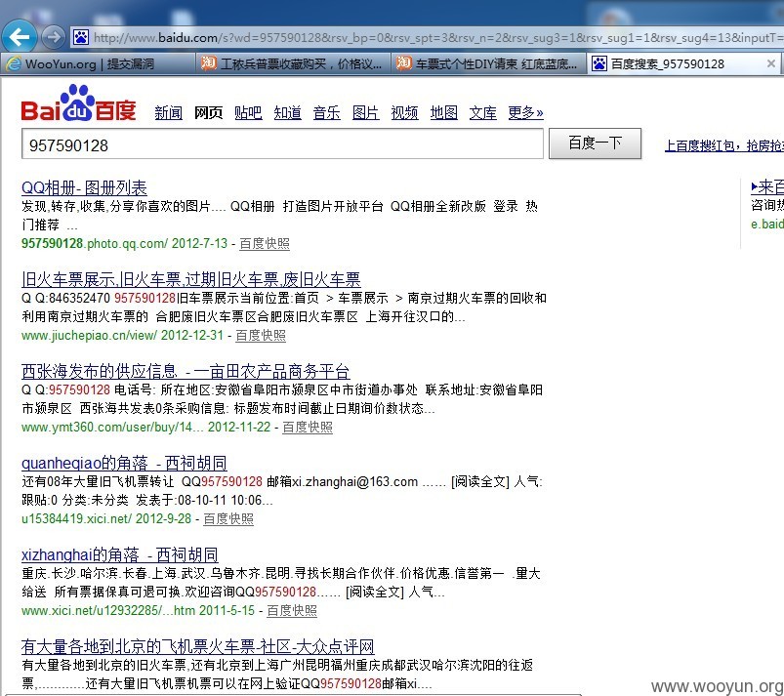
Task: Select the 百度搜索_957590128 tab
Action: coord(683,63)
